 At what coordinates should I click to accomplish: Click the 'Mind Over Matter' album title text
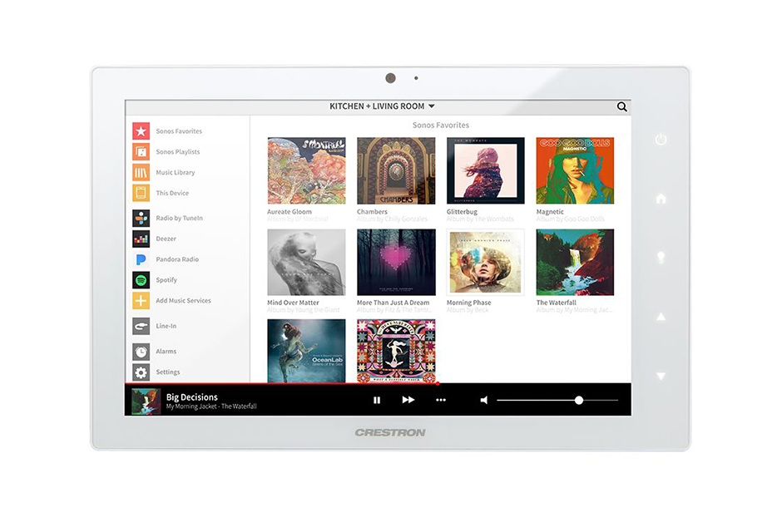(293, 303)
